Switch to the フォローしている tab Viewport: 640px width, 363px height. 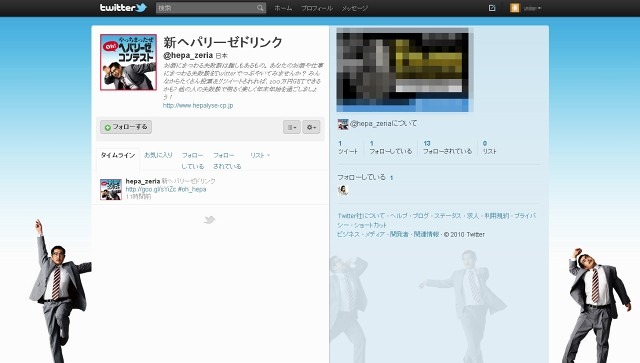(193, 161)
